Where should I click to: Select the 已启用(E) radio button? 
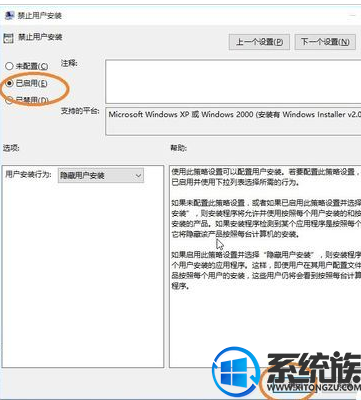pos(10,83)
